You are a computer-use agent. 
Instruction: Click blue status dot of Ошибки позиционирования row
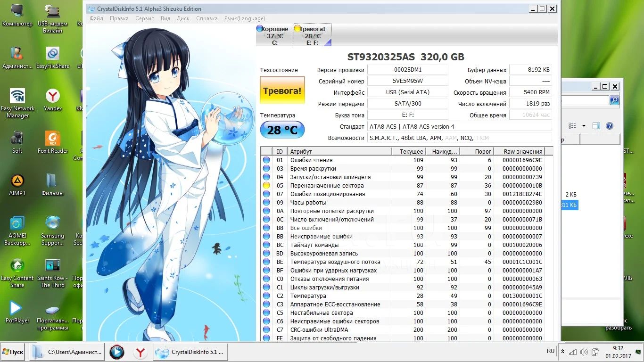coord(266,194)
